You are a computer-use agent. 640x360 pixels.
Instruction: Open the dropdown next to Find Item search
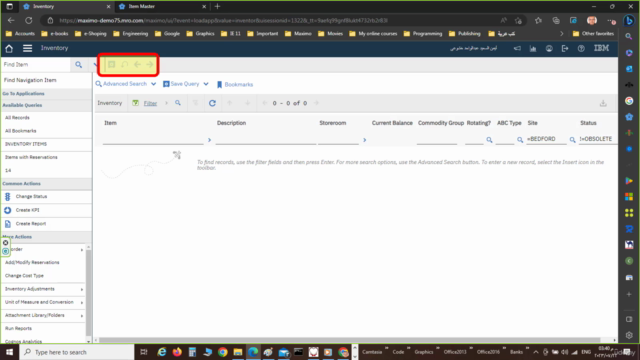[x=95, y=64]
